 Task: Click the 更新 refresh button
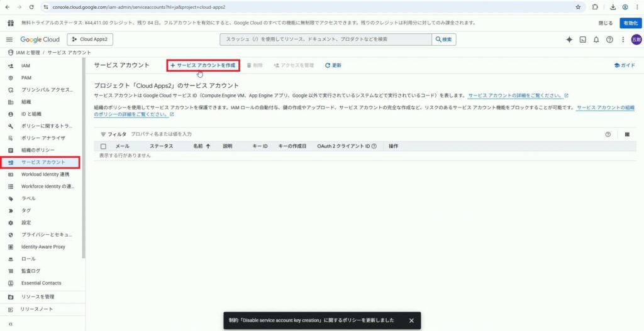(x=333, y=65)
